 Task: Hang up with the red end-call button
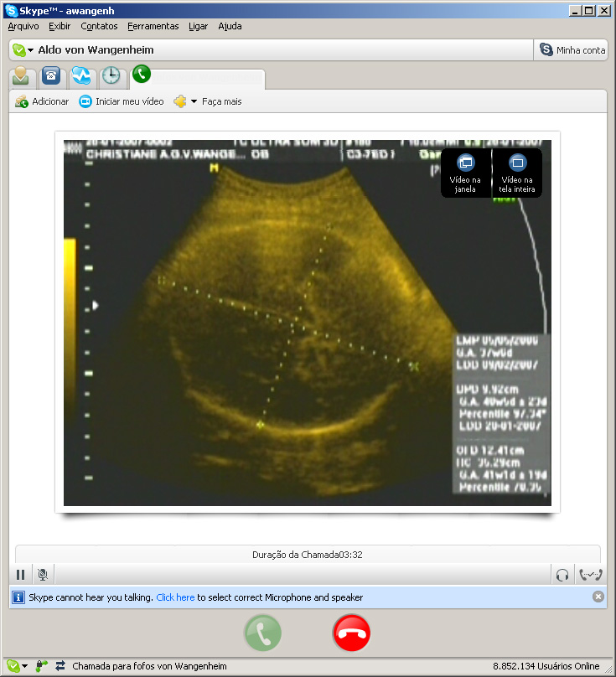tap(351, 633)
